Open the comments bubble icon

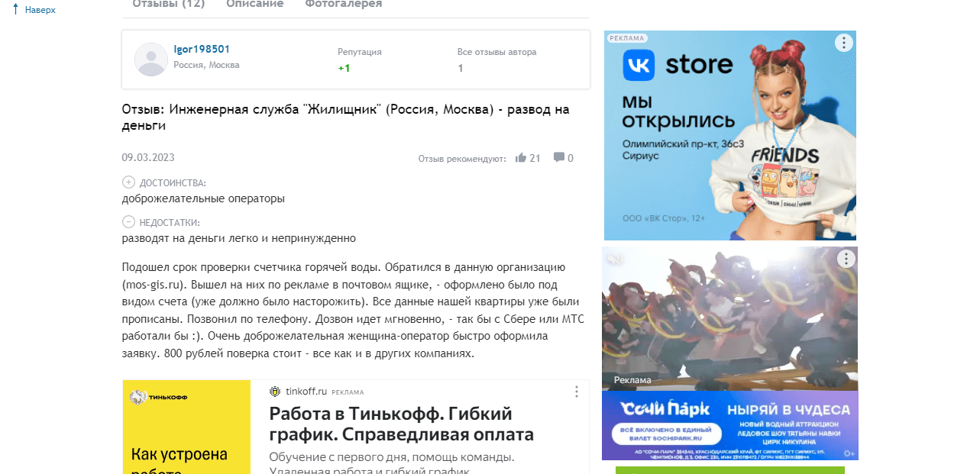point(558,157)
